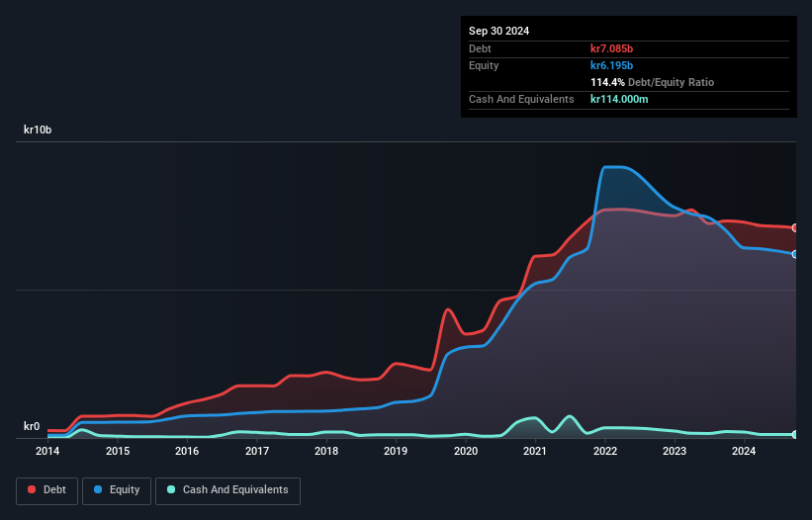Click the Sep 30 2024 tooltip date
This screenshot has height=520, width=812.
[498, 31]
